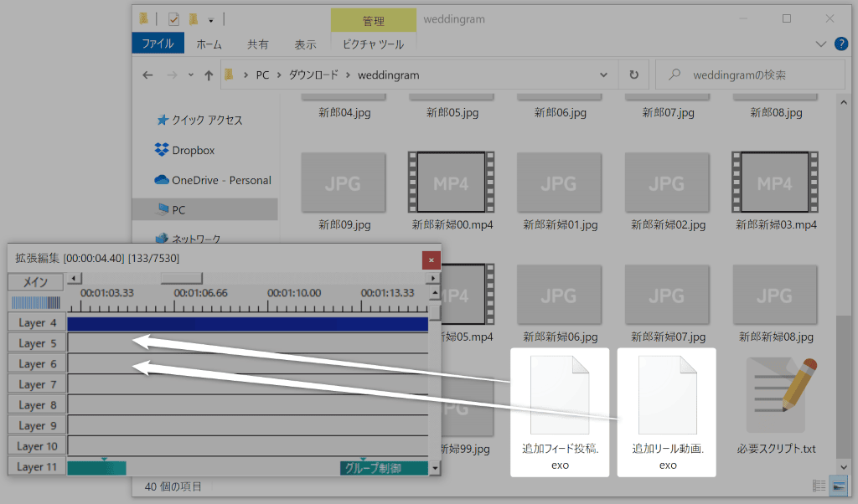
Task: Click the Dropbox icon in the sidebar
Action: click(163, 150)
